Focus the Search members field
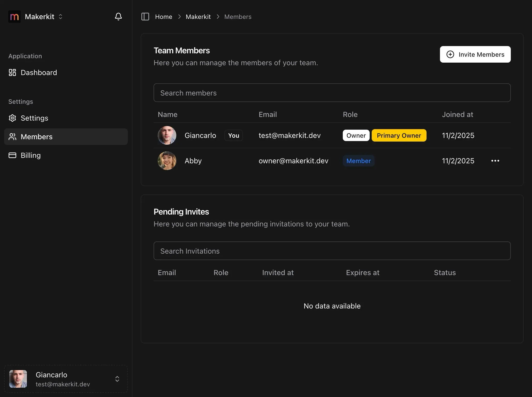 [x=332, y=93]
